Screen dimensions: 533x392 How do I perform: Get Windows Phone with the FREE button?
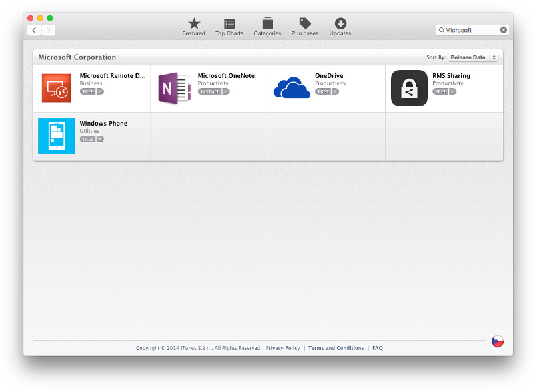(x=88, y=139)
